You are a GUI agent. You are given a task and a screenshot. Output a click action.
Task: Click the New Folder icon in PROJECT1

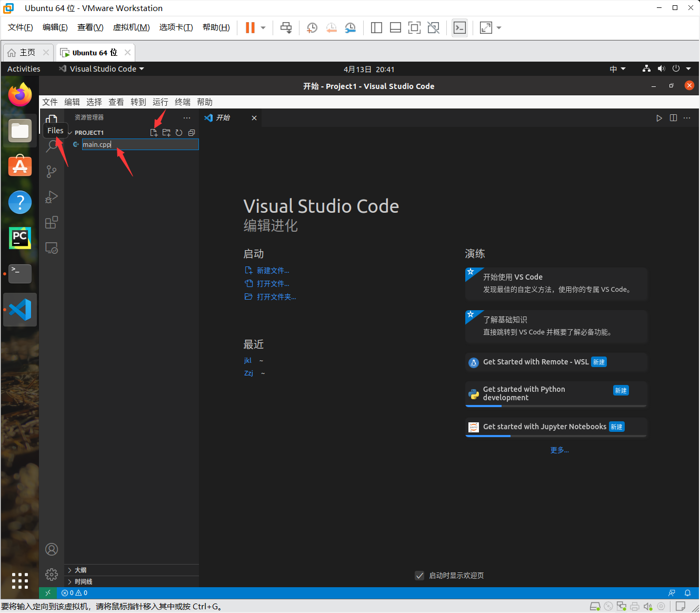pos(166,133)
